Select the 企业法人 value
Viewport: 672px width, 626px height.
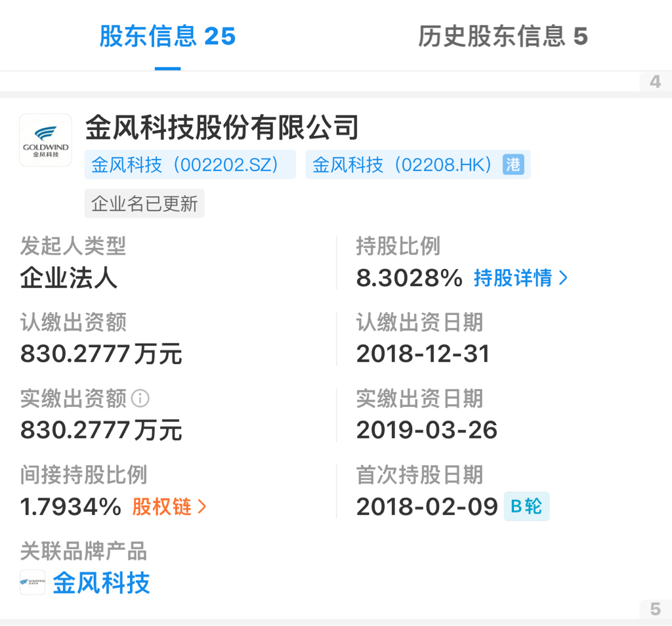click(68, 278)
